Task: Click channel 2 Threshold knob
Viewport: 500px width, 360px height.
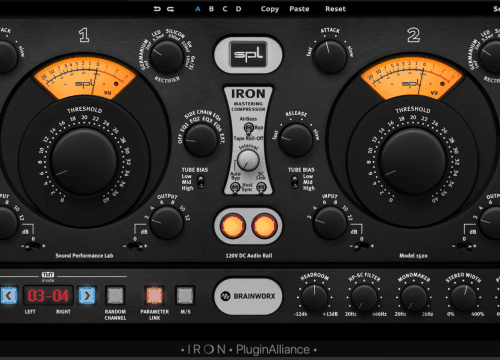Action: click(412, 162)
